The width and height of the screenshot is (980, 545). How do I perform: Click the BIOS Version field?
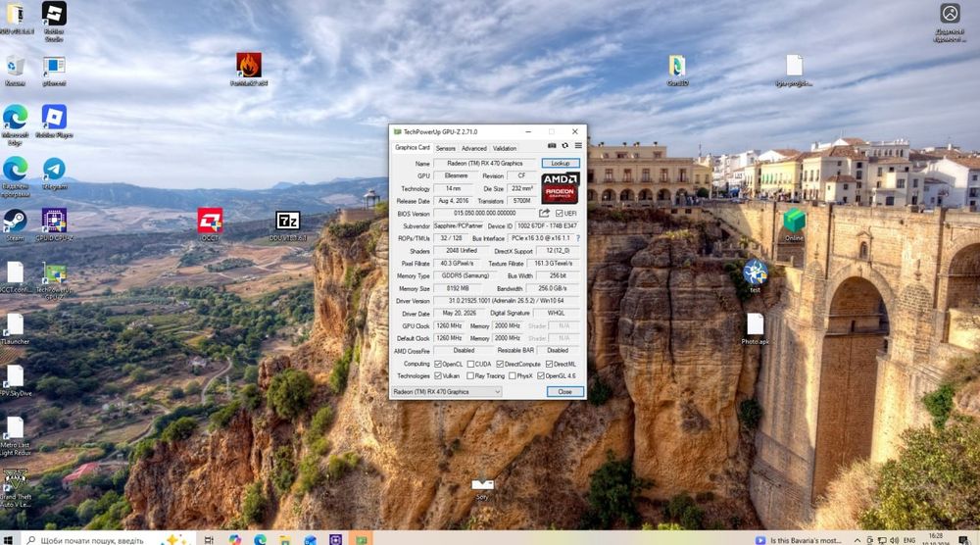(485, 213)
